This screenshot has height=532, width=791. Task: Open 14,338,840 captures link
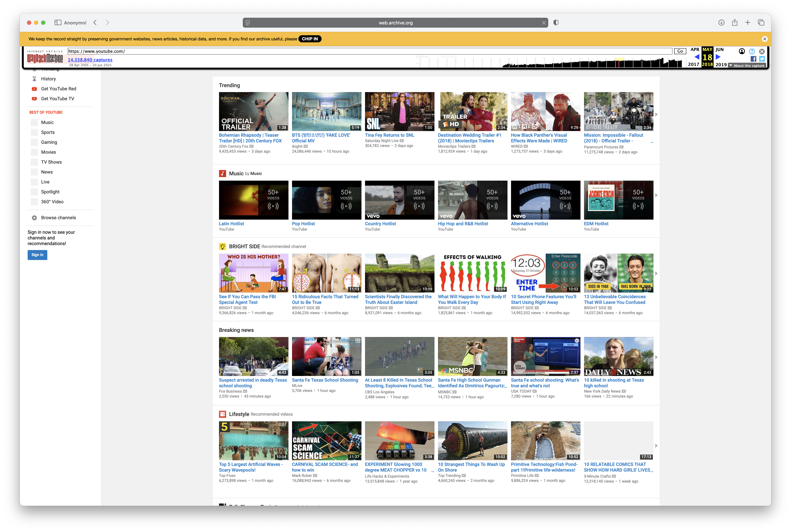(90, 60)
